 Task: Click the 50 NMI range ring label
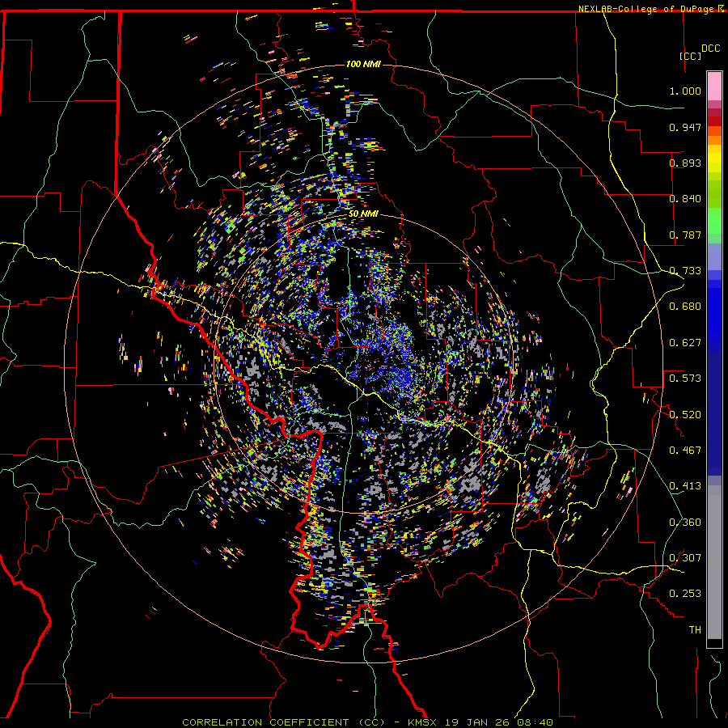[363, 214]
